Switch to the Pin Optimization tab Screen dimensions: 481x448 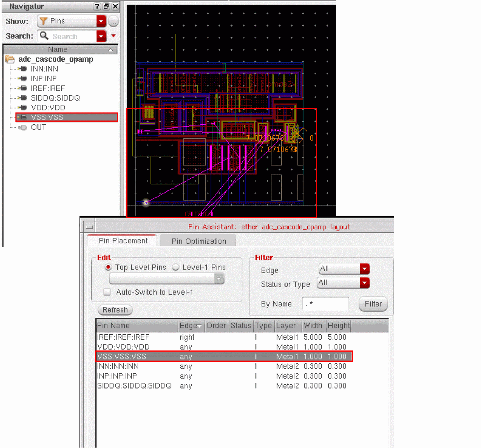coord(199,241)
